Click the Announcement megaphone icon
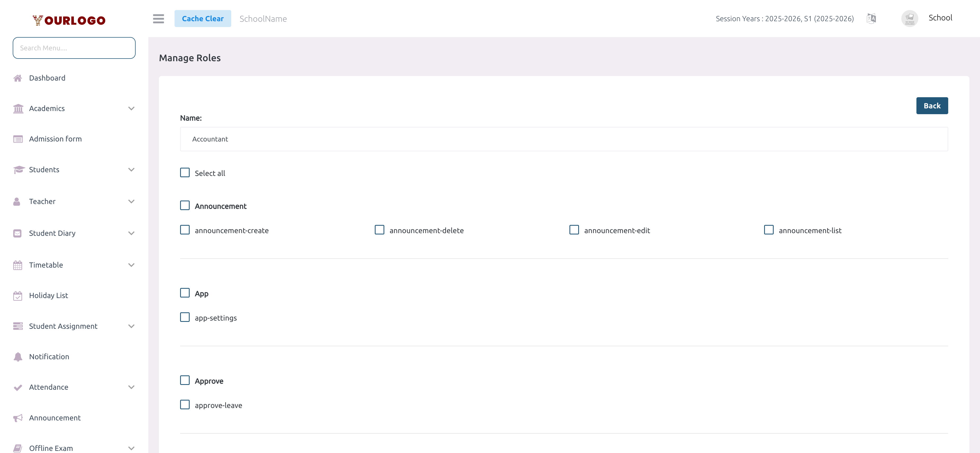The width and height of the screenshot is (980, 453). click(18, 418)
